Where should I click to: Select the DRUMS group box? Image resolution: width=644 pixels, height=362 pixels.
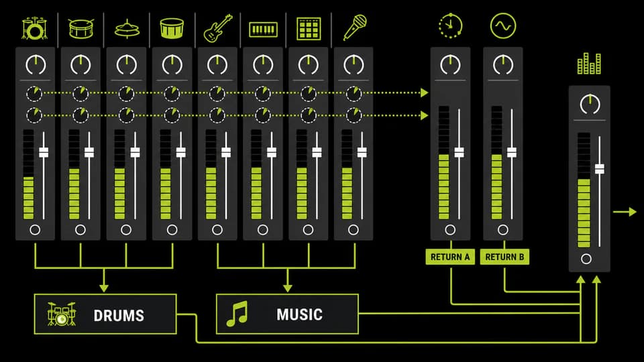click(x=105, y=314)
